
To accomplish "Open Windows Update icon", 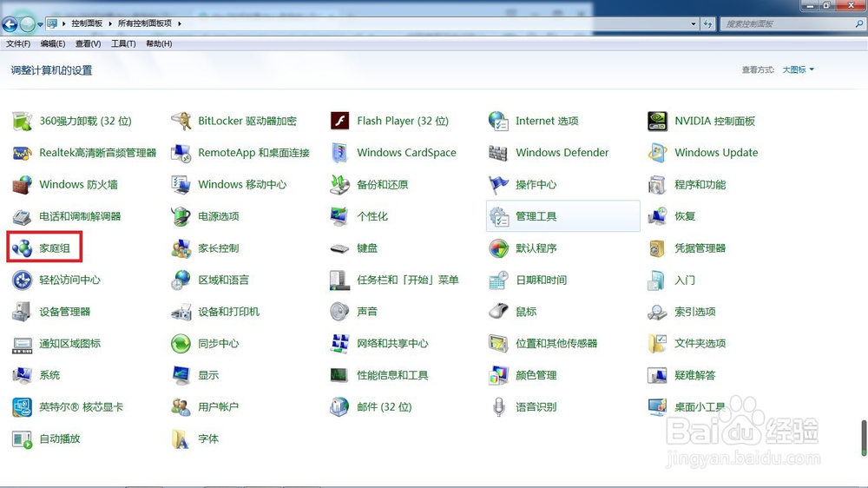I will tap(658, 153).
